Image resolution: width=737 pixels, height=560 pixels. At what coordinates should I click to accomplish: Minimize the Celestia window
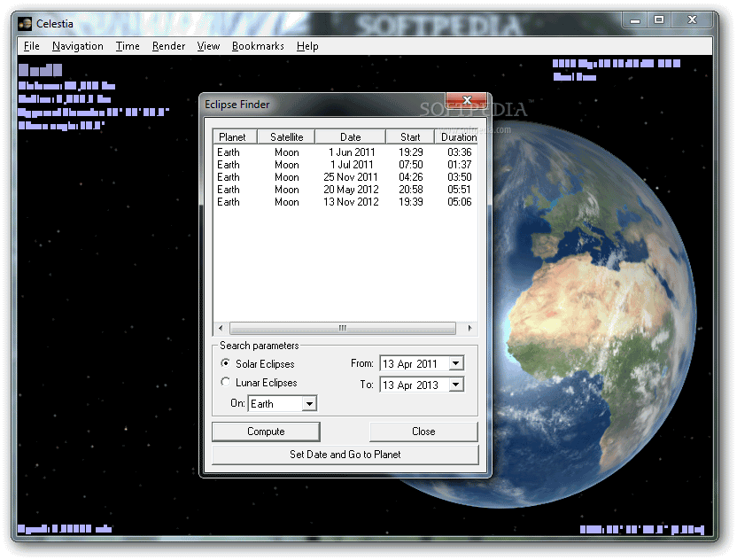[635, 20]
